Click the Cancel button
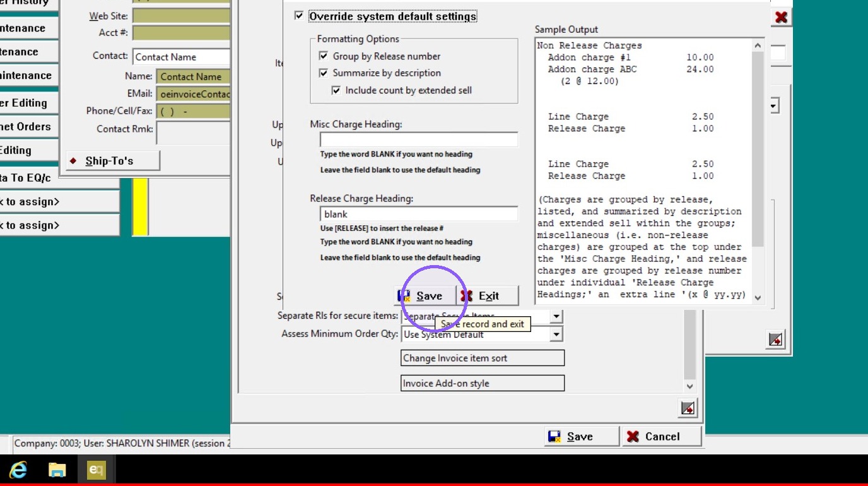868x486 pixels. [x=662, y=436]
